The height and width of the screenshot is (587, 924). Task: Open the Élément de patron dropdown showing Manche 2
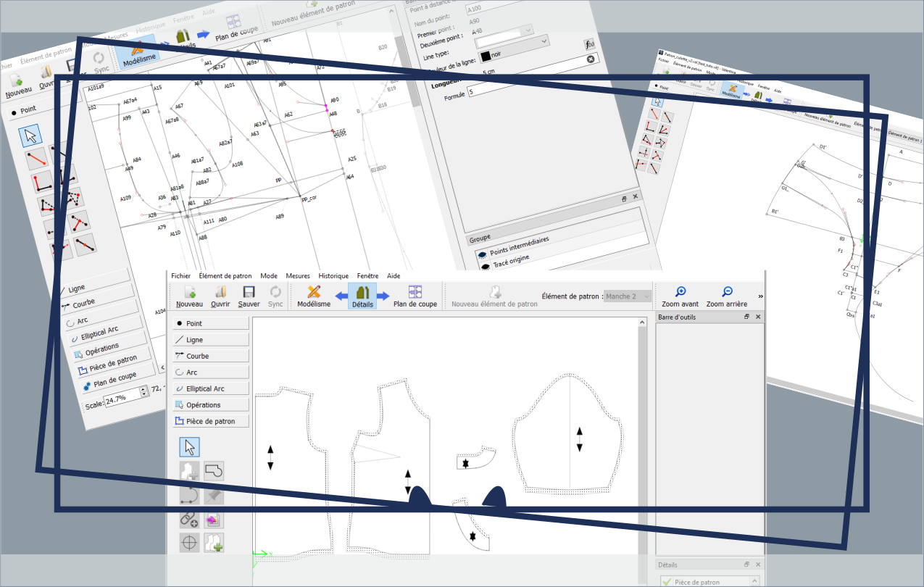tap(627, 296)
